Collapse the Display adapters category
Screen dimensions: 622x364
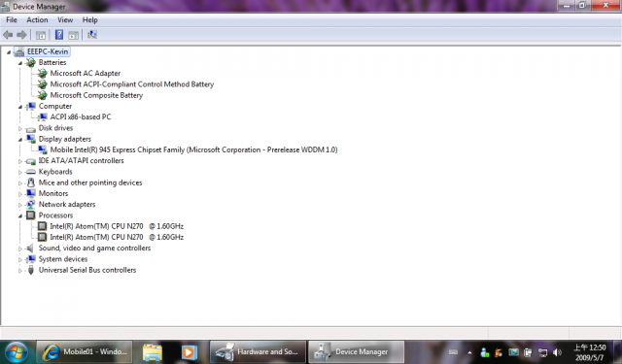pos(20,140)
